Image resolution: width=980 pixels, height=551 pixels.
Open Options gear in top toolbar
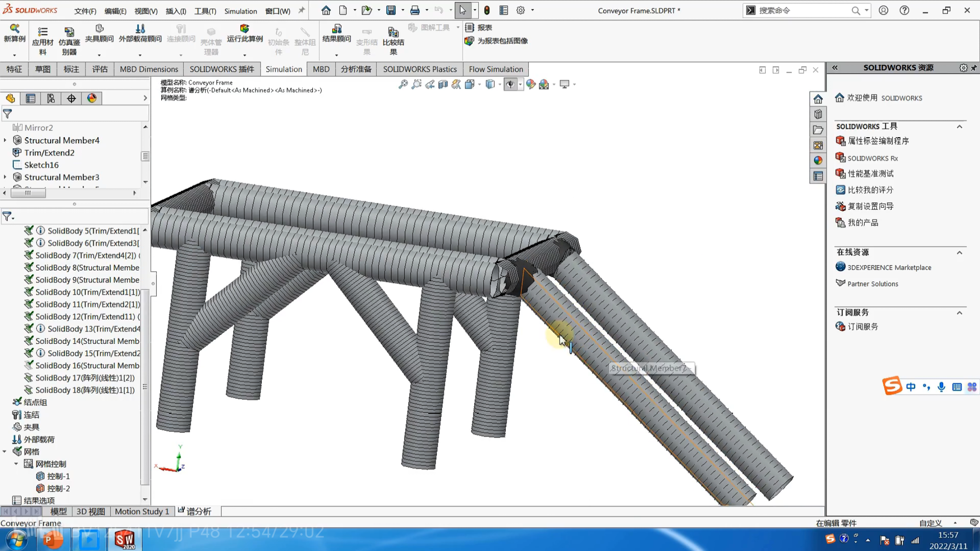point(521,10)
